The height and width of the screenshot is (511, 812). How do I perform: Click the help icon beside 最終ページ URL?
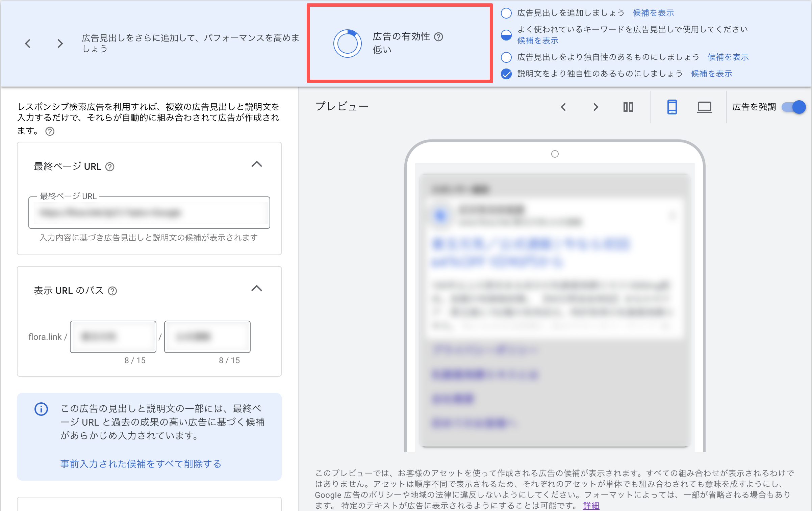[x=110, y=166]
